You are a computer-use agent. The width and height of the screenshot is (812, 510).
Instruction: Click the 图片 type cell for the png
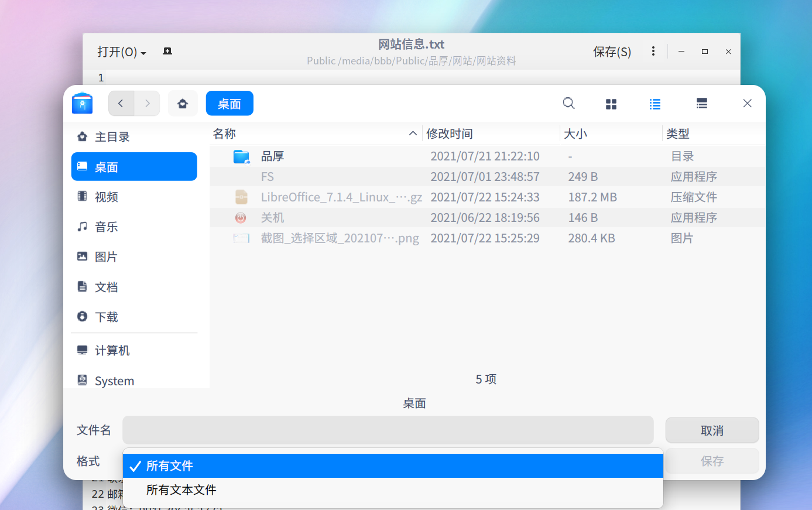click(x=682, y=238)
